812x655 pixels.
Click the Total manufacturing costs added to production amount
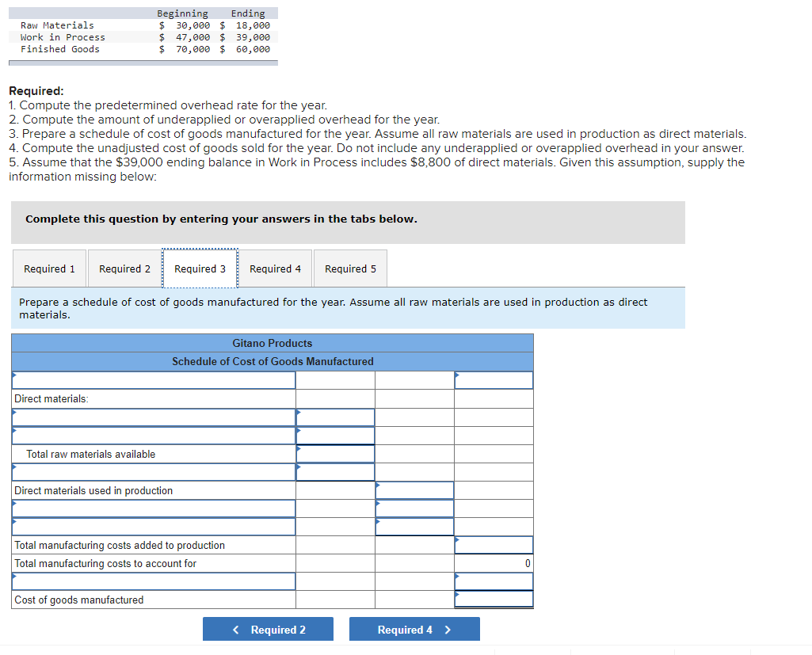[494, 545]
